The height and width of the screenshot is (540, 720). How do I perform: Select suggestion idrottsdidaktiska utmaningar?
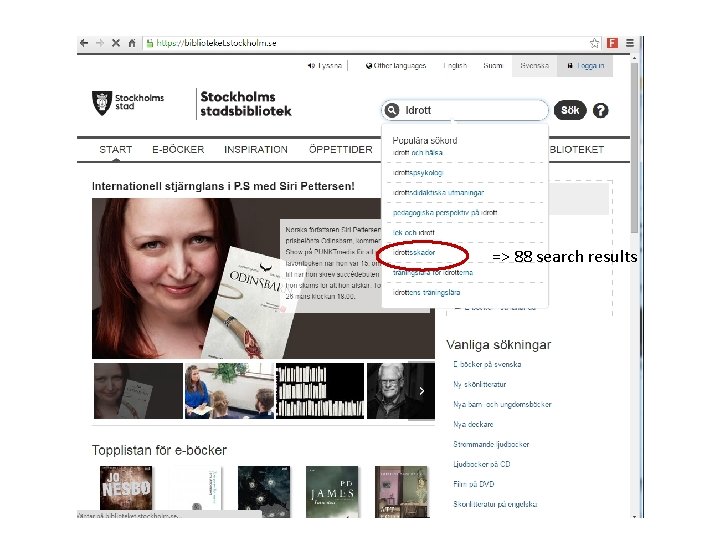point(439,193)
